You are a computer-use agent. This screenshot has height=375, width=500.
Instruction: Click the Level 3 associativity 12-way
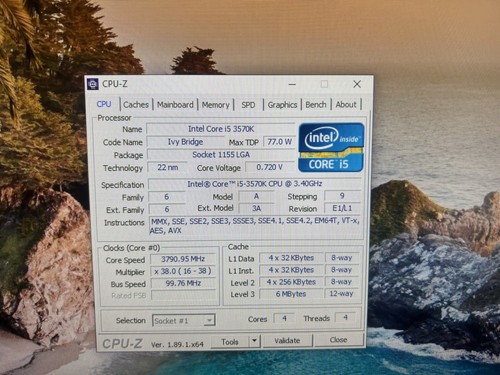[341, 294]
